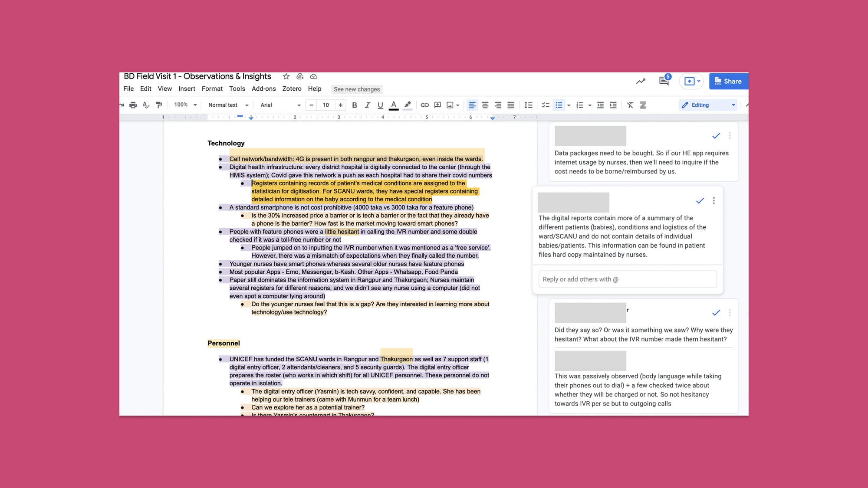This screenshot has width=868, height=488.
Task: Click the Print icon
Action: 133,105
